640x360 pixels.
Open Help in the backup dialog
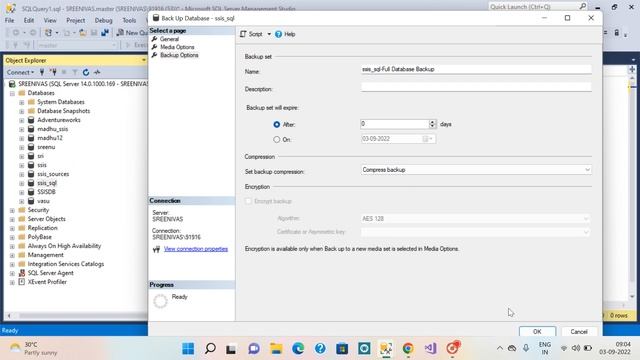click(285, 34)
